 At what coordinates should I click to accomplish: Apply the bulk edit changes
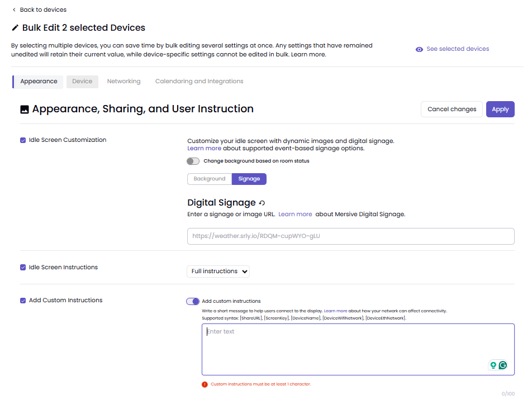click(500, 109)
